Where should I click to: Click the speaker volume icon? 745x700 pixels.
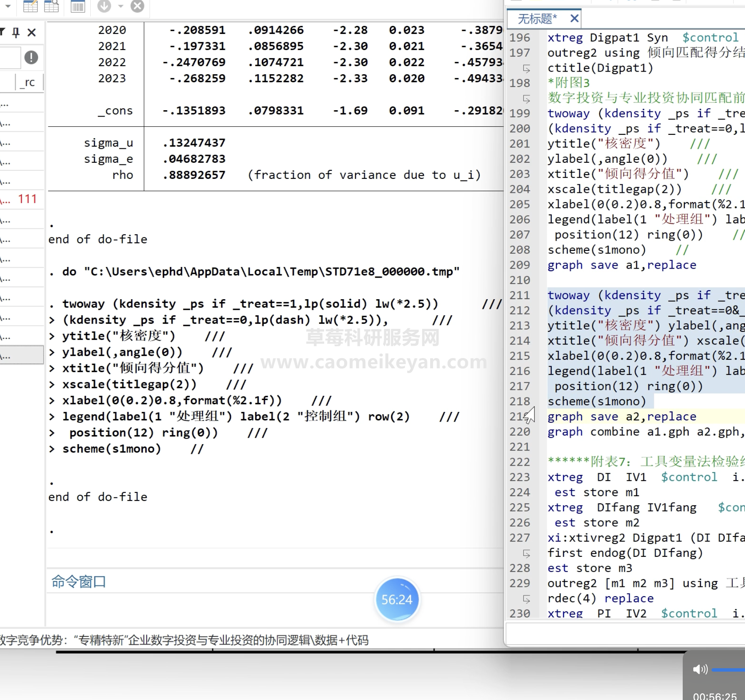coord(700,669)
